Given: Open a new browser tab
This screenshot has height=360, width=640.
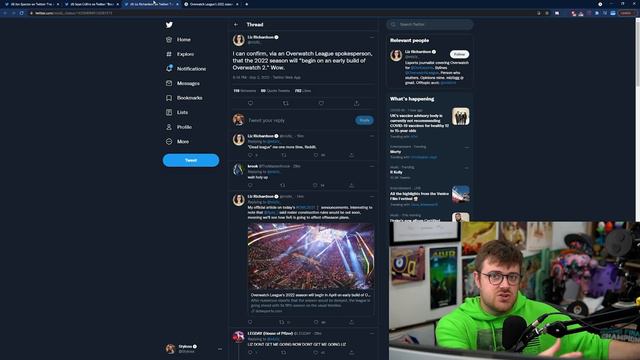Looking at the screenshot, I should [x=247, y=4].
